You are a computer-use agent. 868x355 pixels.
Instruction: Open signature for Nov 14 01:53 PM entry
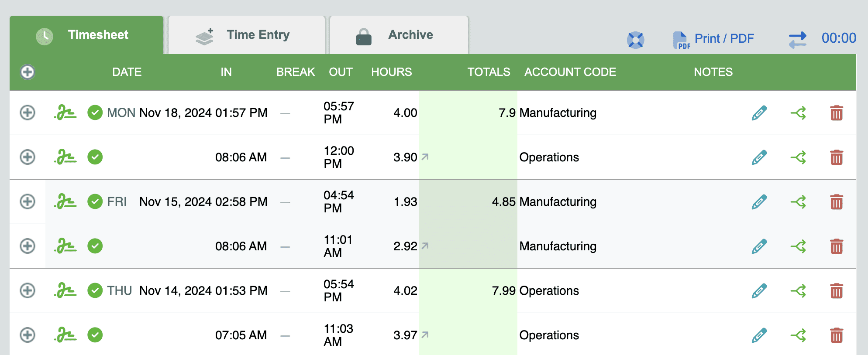pyautogui.click(x=65, y=290)
